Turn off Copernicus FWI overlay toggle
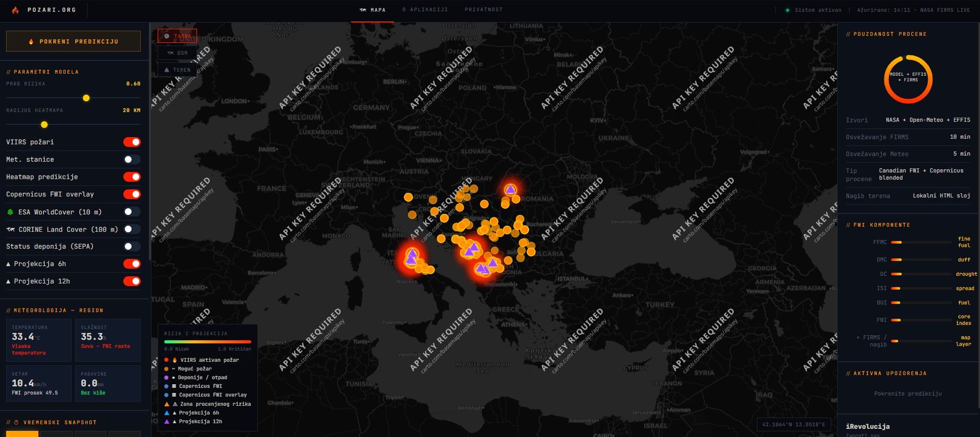The width and height of the screenshot is (980, 437). (132, 194)
